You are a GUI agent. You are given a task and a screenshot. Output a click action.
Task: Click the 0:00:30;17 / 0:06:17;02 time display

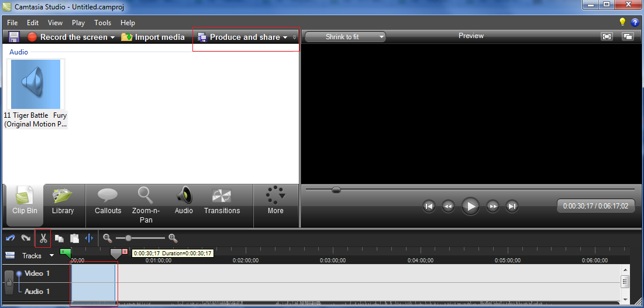coord(595,206)
